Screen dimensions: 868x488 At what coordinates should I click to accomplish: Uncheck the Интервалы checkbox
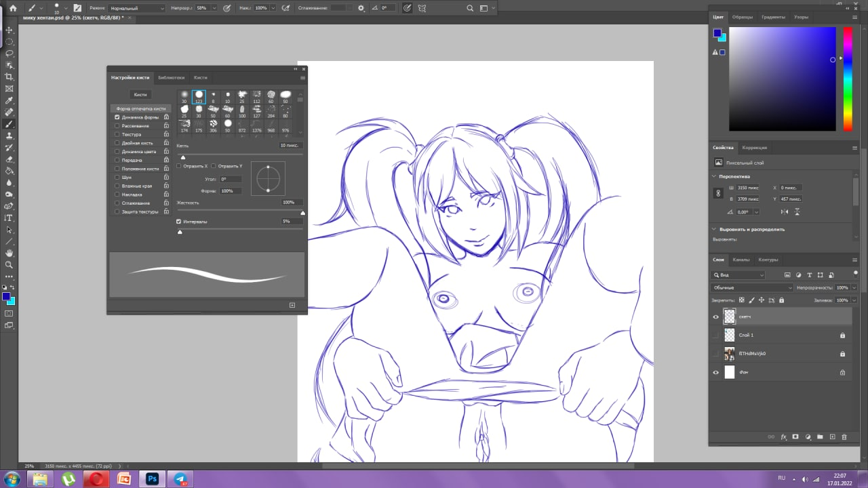point(179,222)
